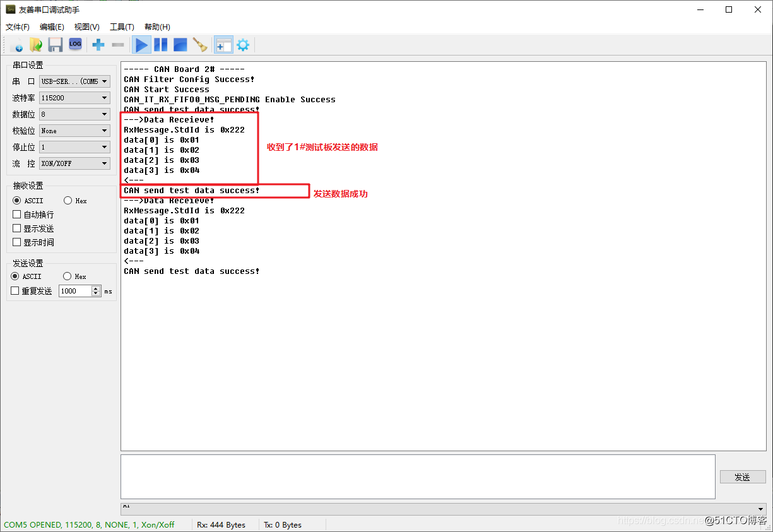Click the "----- CAN Board 2# -----" line
The height and width of the screenshot is (532, 773).
pos(184,69)
